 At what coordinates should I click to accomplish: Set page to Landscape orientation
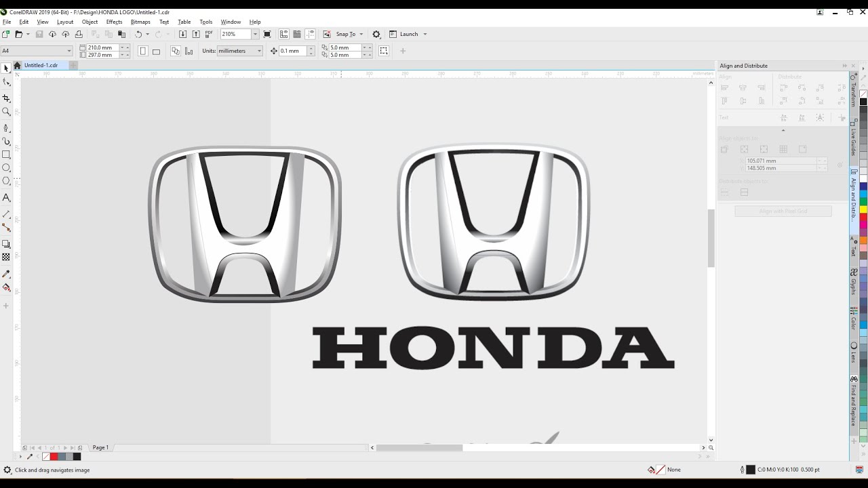(157, 51)
